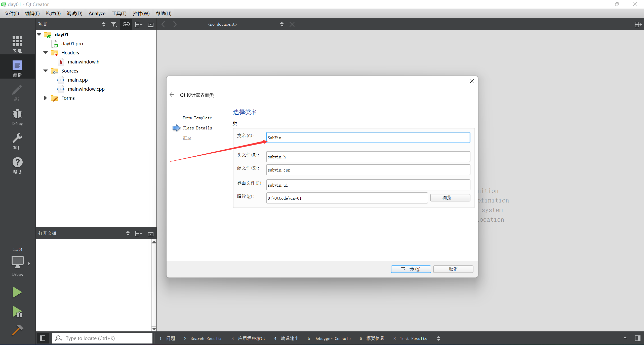Screen dimensions: 644x345
Task: Toggle the right sidebar button in status bar
Action: [637, 338]
